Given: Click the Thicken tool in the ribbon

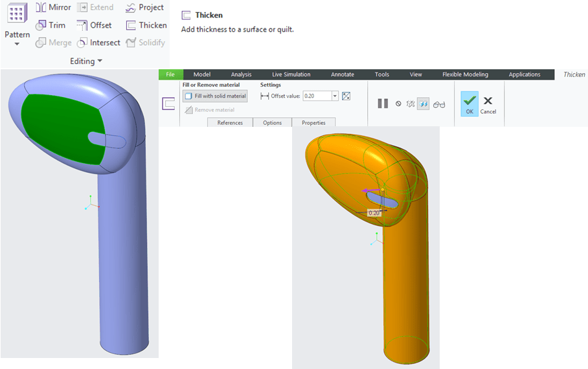Looking at the screenshot, I should tap(146, 25).
